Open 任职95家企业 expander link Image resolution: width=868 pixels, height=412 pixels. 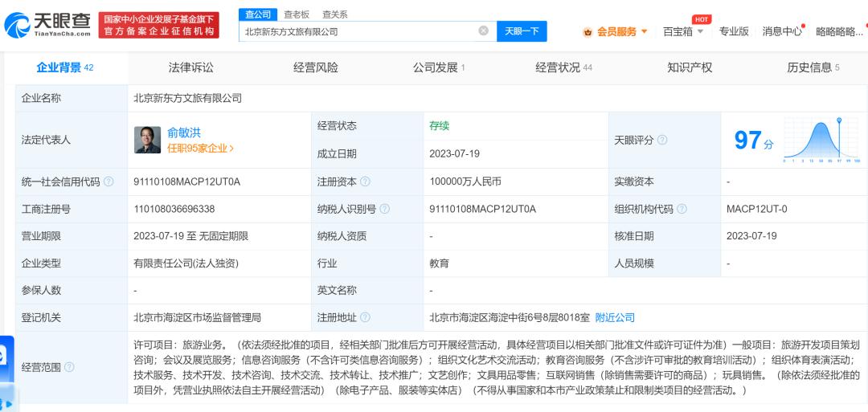tap(201, 148)
